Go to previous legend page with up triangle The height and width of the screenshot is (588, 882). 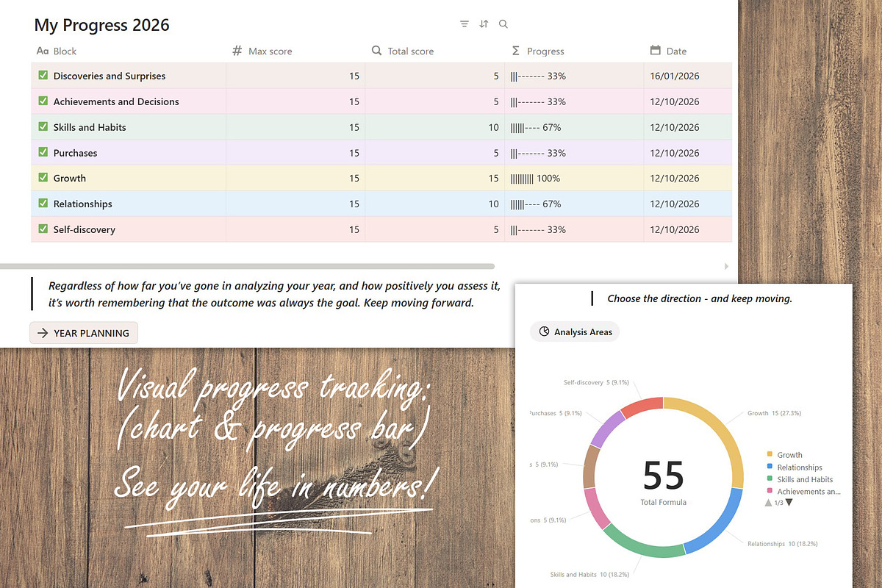click(x=769, y=503)
